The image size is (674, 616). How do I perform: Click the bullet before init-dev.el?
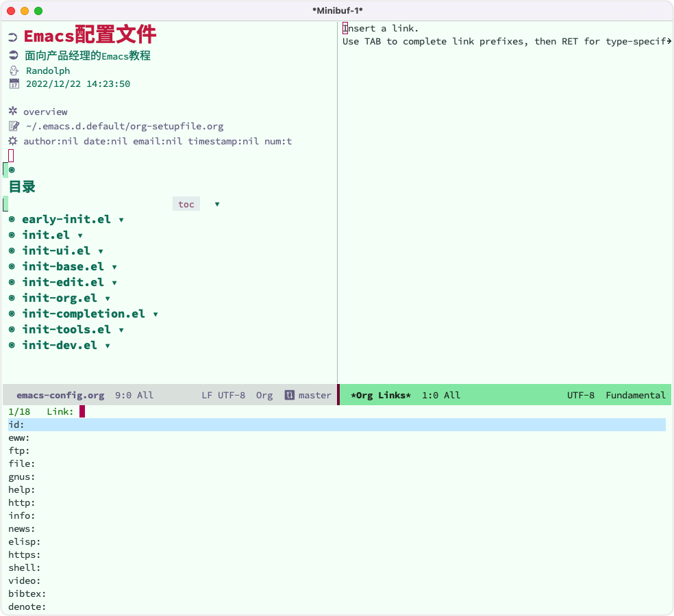point(12,346)
